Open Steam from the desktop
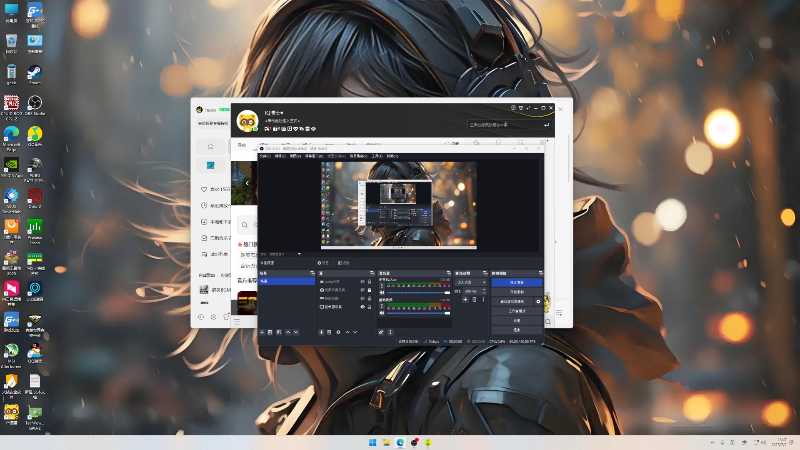 35,75
